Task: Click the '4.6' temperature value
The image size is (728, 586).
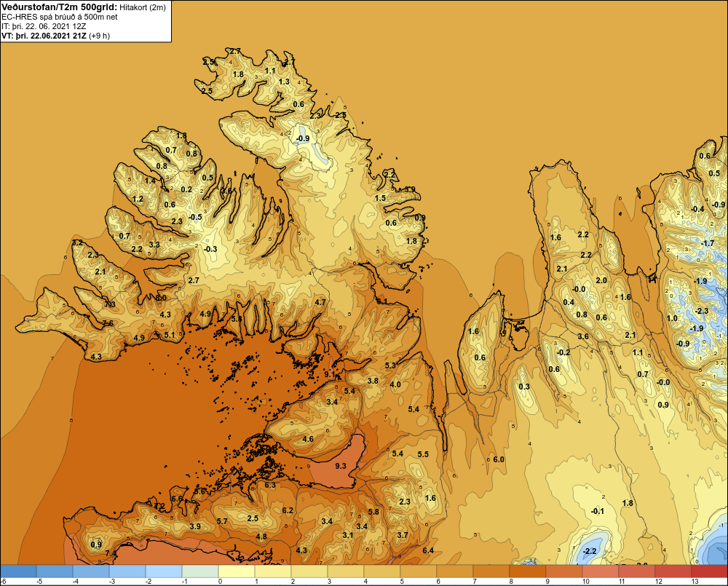Action: 307,439
